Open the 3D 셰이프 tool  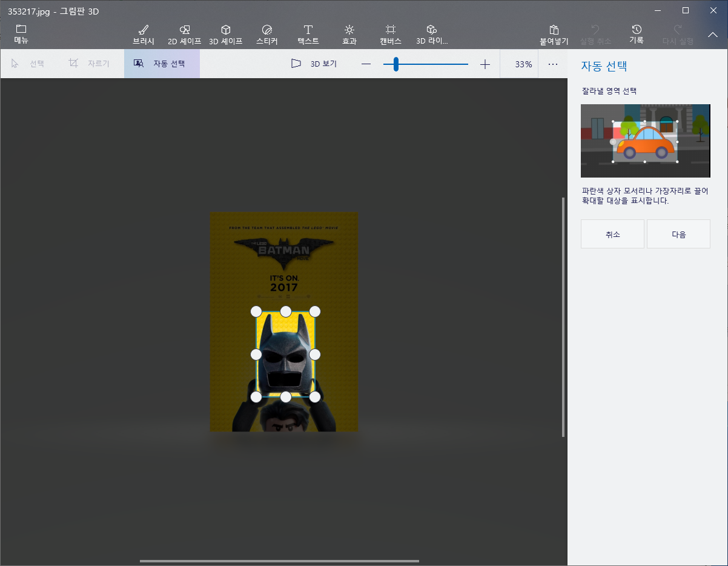(226, 35)
